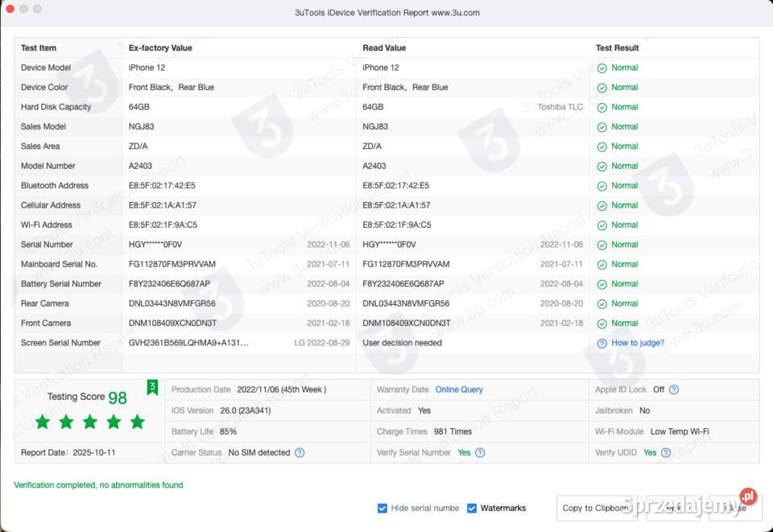Click the Normal check icon for Battery Serial Number
This screenshot has height=532, width=773.
coord(601,284)
